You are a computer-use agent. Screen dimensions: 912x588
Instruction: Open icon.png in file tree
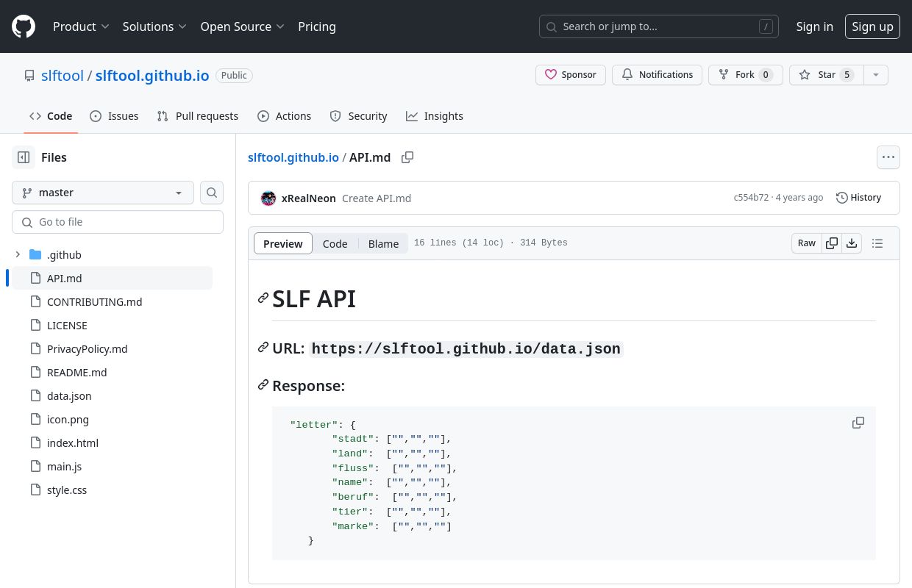[112, 420]
